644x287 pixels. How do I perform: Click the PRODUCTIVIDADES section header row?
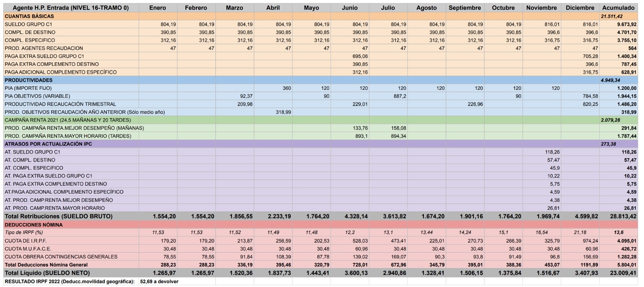point(29,80)
